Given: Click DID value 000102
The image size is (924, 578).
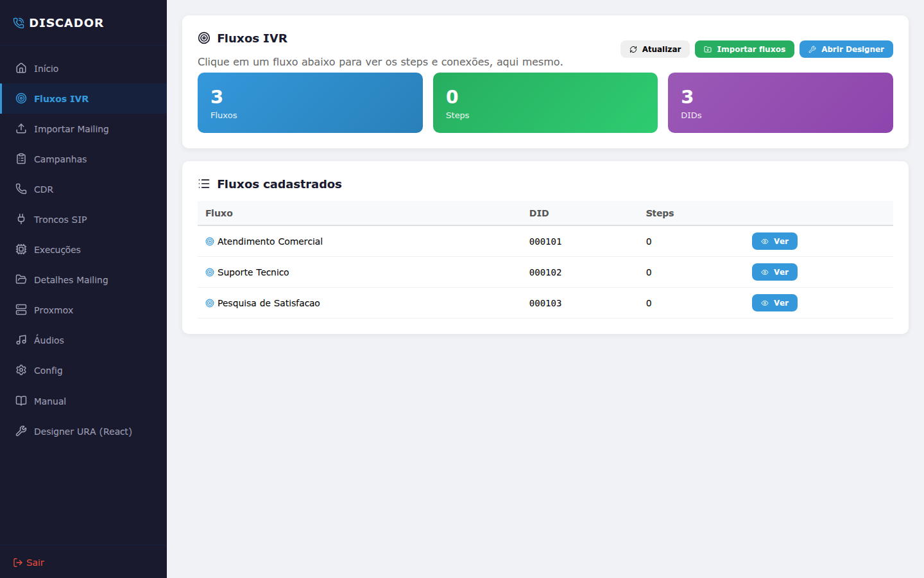Looking at the screenshot, I should pyautogui.click(x=545, y=272).
